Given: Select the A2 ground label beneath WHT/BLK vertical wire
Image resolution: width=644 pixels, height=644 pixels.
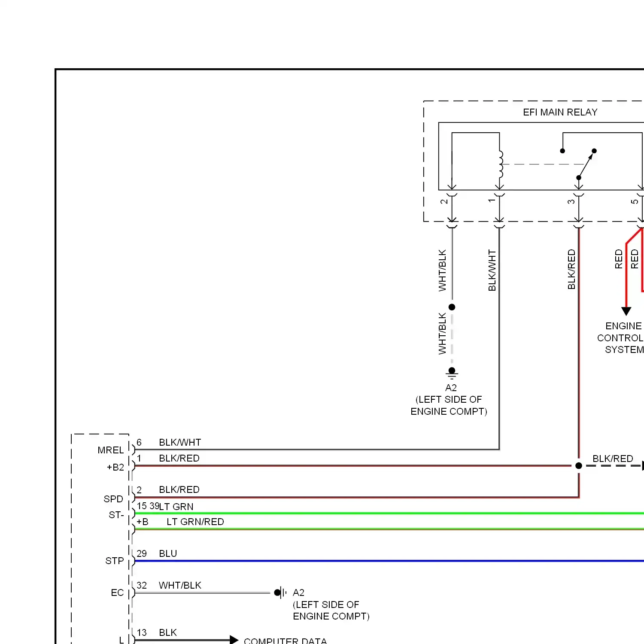Looking at the screenshot, I should click(x=451, y=388).
